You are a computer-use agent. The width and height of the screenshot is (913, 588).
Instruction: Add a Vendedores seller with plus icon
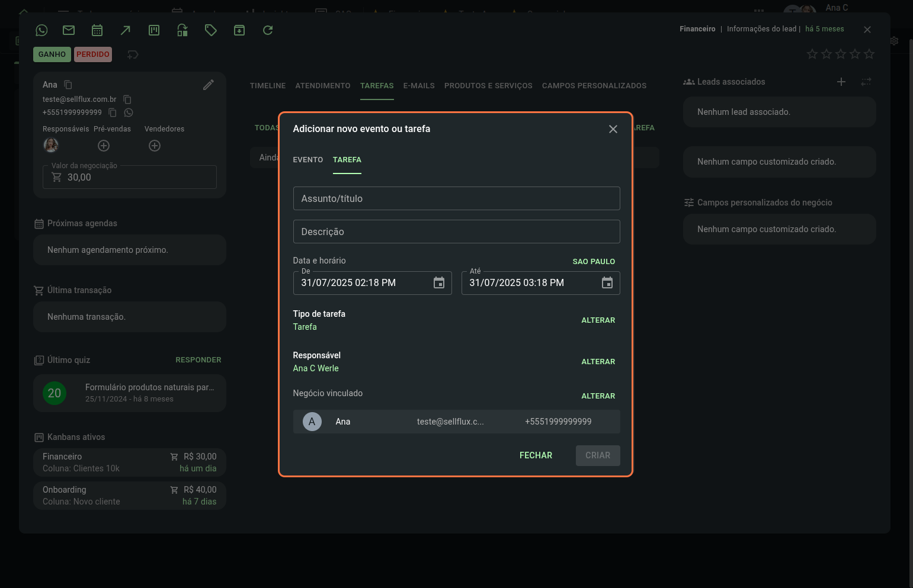pos(155,146)
